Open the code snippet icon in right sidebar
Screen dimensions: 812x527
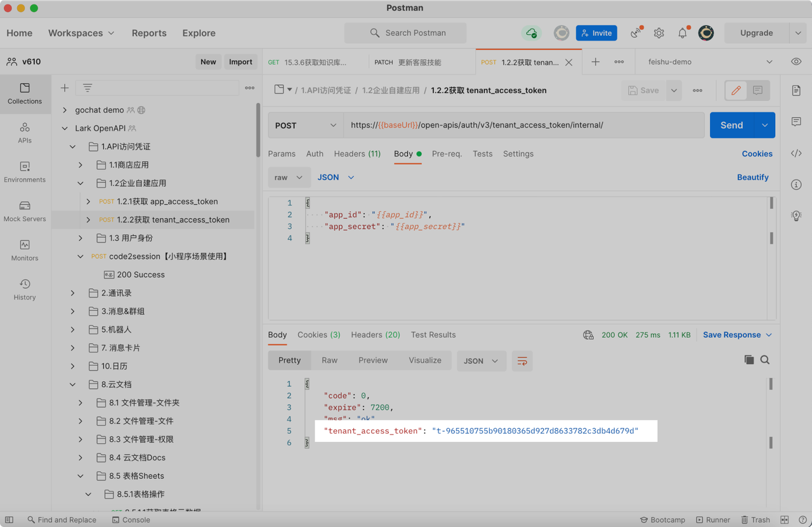796,153
